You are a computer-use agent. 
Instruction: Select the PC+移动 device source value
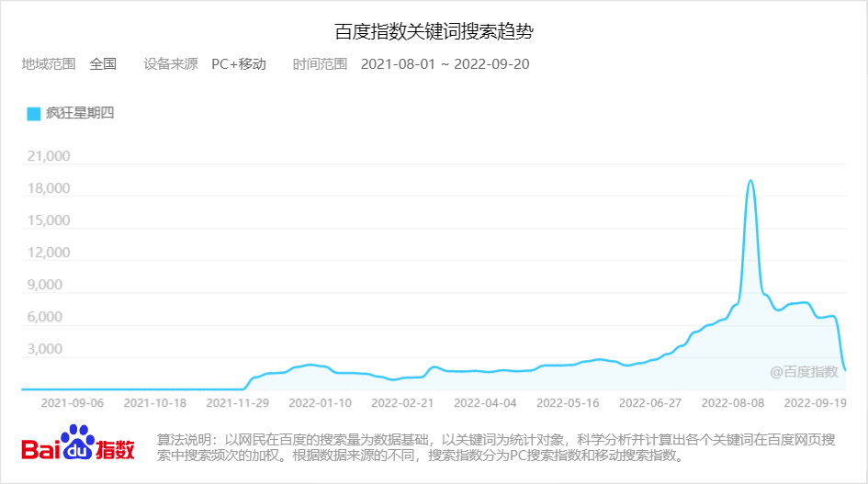pyautogui.click(x=239, y=64)
